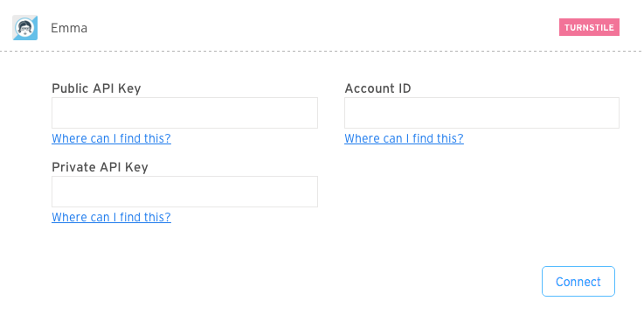Follow 'Where can I find this?' for Private key
The height and width of the screenshot is (315, 644).
tap(111, 217)
